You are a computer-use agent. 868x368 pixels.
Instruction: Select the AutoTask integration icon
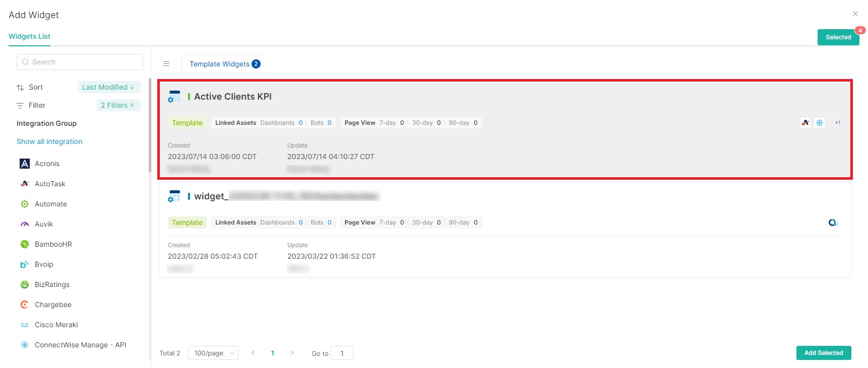coord(25,184)
